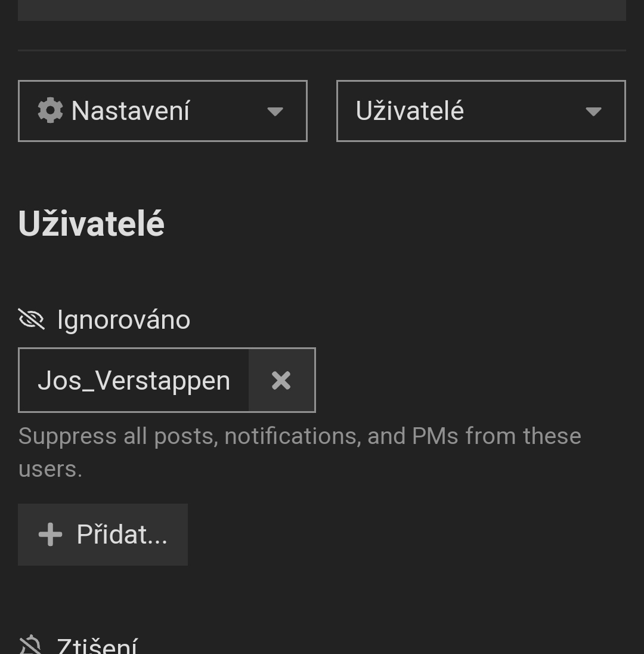Remove Jos_Verstappen with the X icon

click(281, 380)
